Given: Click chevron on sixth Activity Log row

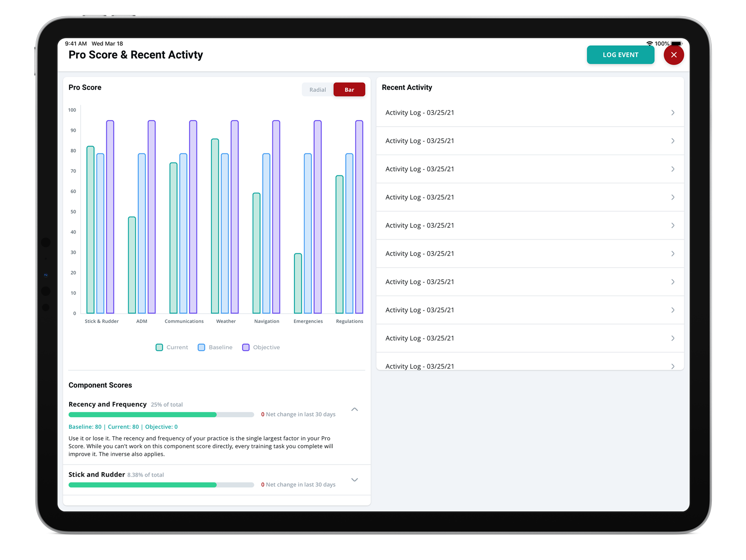Looking at the screenshot, I should pos(672,254).
